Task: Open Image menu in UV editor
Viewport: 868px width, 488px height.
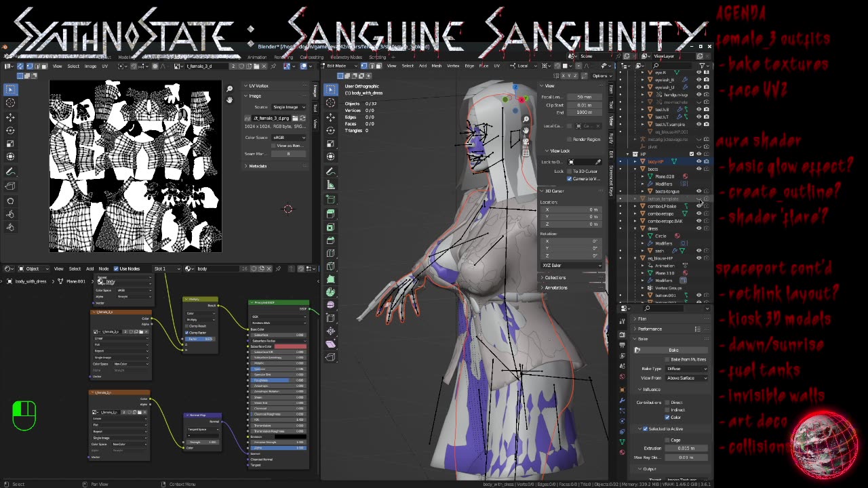Action: click(x=90, y=66)
